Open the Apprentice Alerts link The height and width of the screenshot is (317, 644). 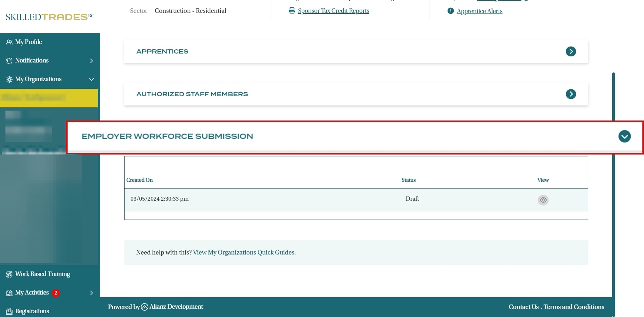tap(479, 11)
